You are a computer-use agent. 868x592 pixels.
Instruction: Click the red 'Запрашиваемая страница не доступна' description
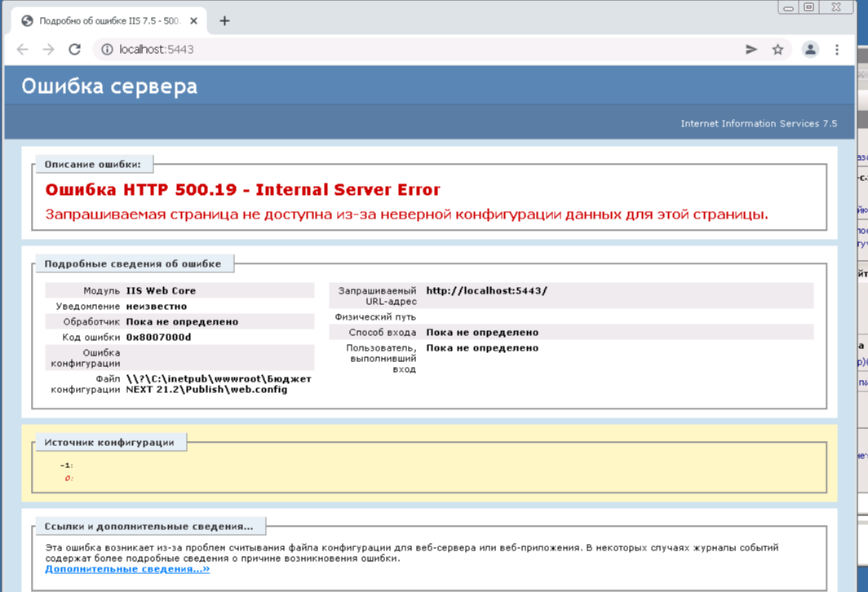click(x=406, y=214)
